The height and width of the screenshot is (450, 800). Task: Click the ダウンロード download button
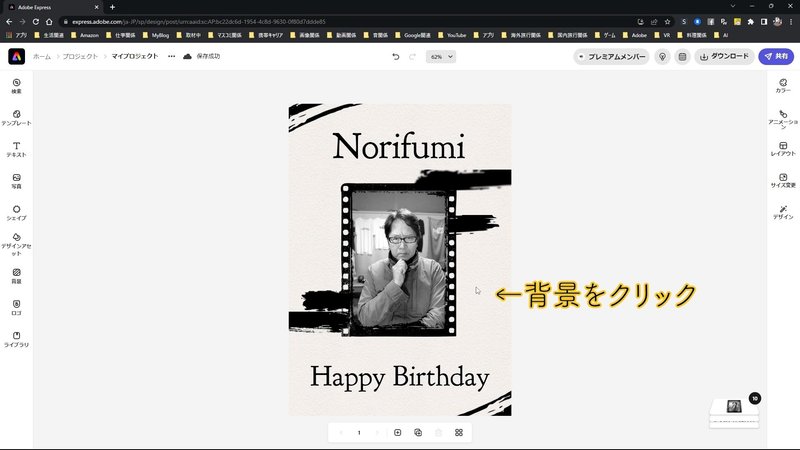(x=724, y=57)
